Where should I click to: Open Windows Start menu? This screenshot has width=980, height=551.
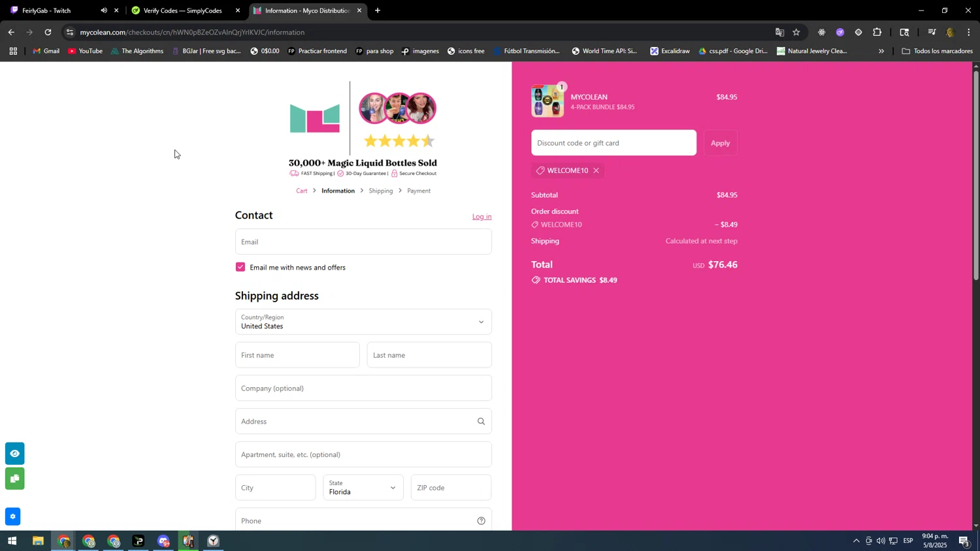(12, 541)
